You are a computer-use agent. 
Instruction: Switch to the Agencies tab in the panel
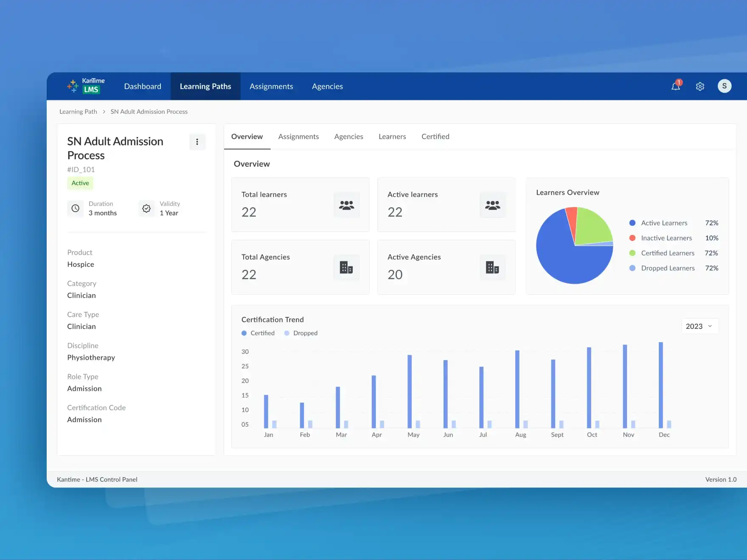click(348, 137)
